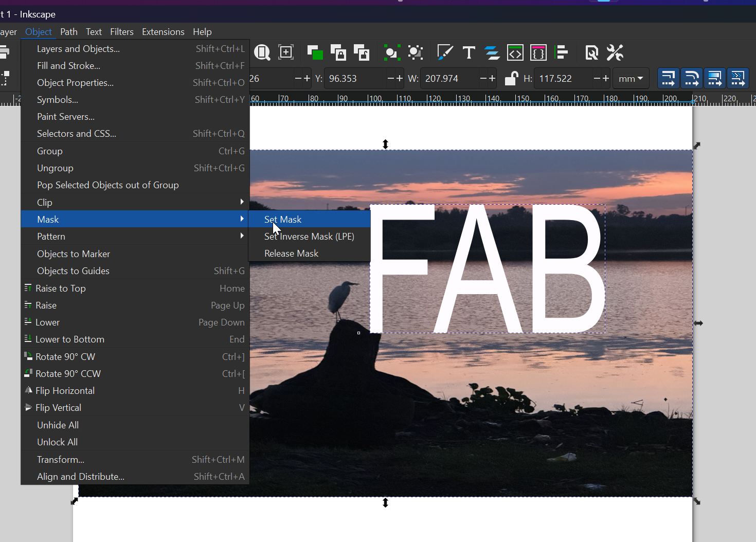Click the zoom-to-center-page icon with plus sign

coord(286,52)
